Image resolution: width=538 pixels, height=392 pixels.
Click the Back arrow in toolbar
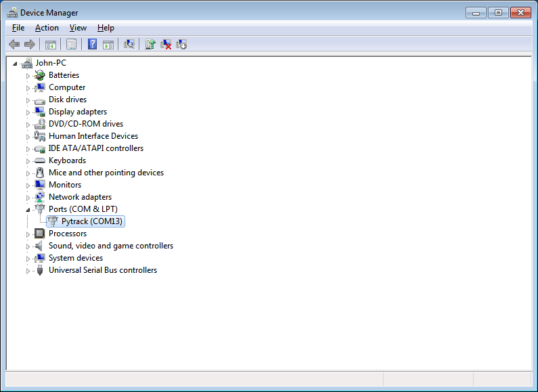(14, 44)
